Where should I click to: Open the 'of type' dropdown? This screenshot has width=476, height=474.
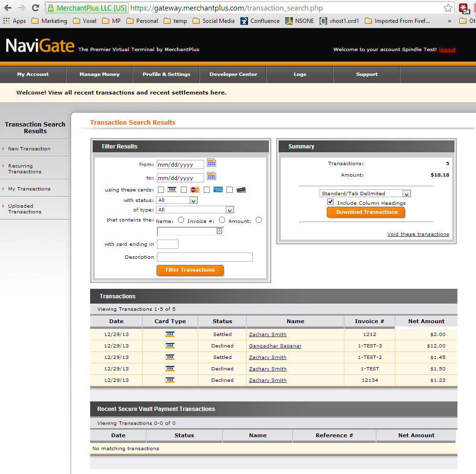tap(195, 210)
